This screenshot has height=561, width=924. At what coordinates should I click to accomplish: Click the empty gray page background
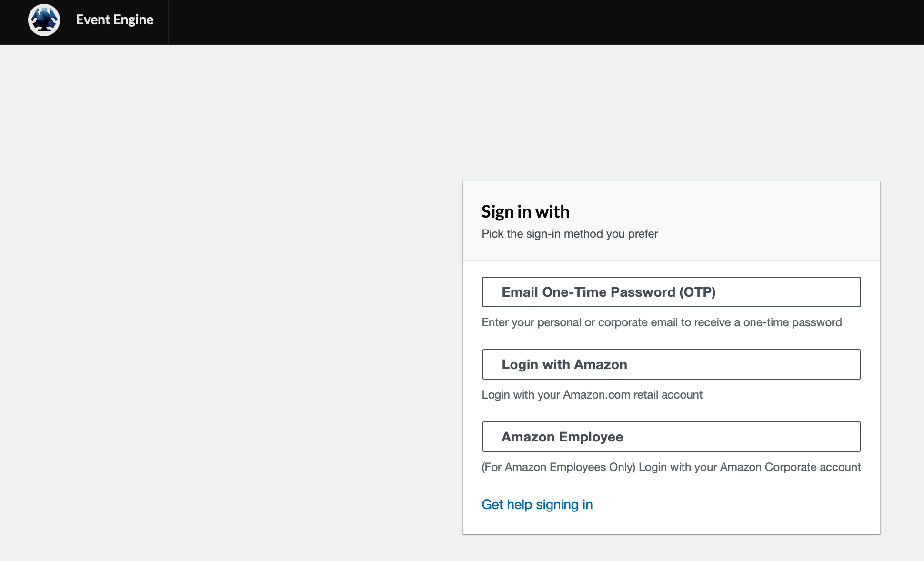(229, 305)
